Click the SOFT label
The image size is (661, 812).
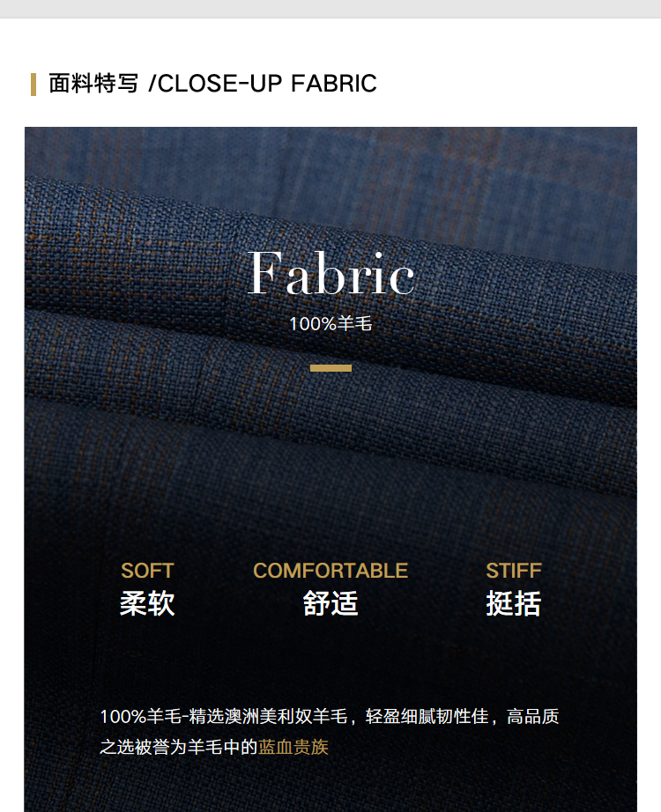tap(147, 571)
